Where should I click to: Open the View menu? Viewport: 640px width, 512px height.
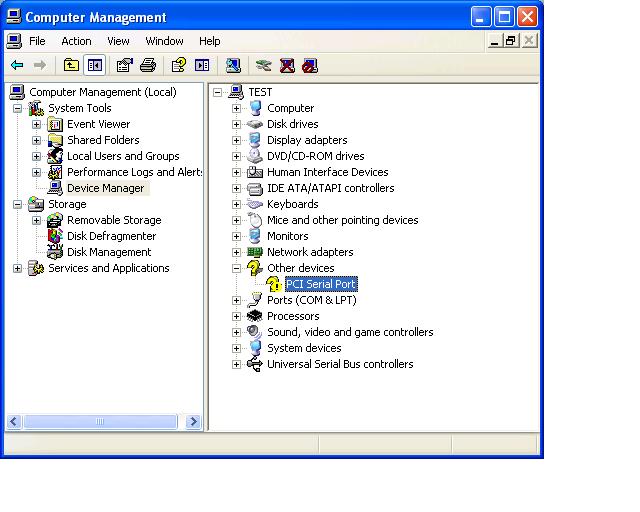pyautogui.click(x=118, y=41)
